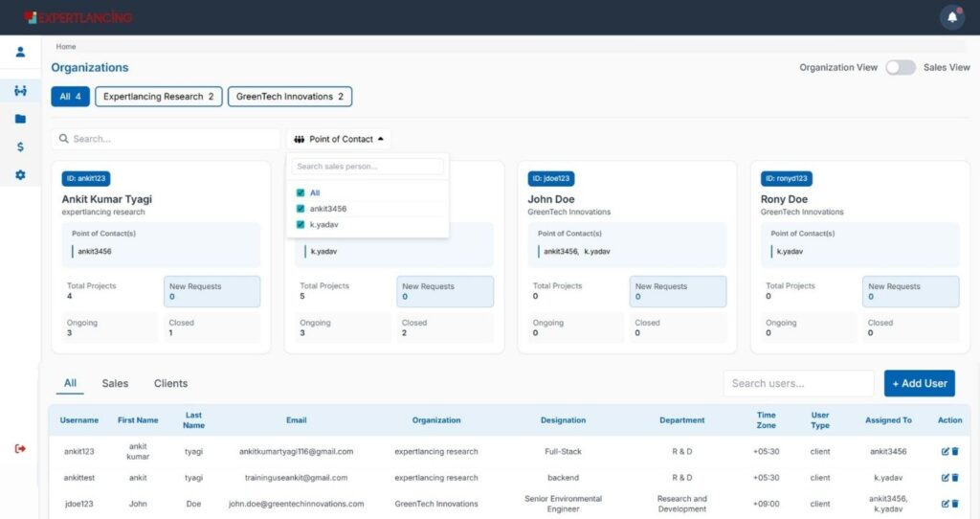Open the notifications bell
The height and width of the screenshot is (519, 980).
coord(952,17)
